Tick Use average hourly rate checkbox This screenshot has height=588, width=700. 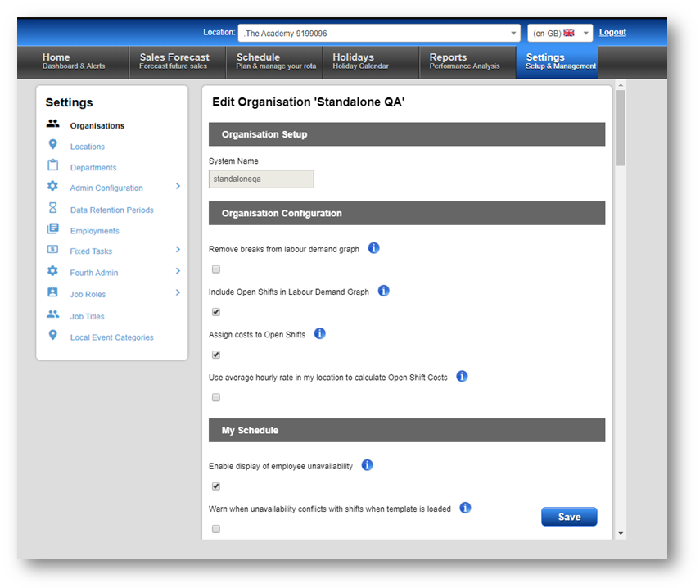pyautogui.click(x=216, y=397)
